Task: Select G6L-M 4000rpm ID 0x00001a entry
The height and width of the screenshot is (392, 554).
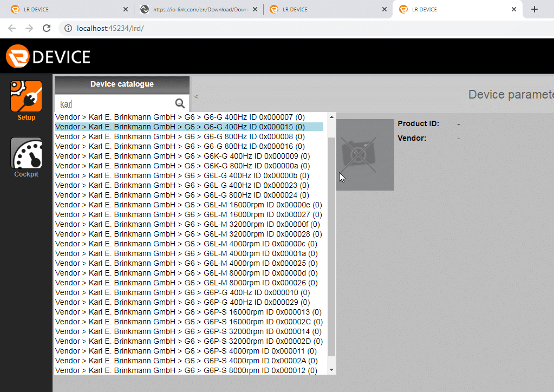Action: (189, 253)
